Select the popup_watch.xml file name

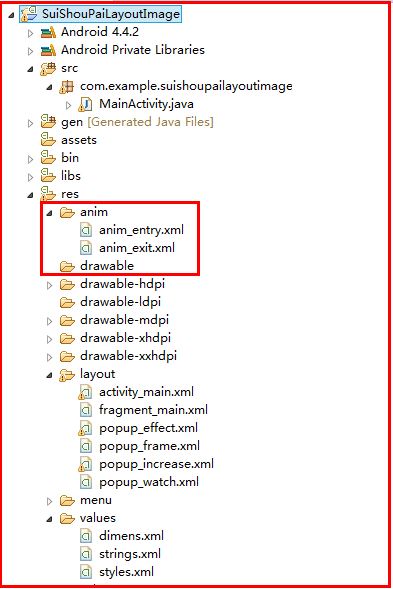pyautogui.click(x=149, y=482)
